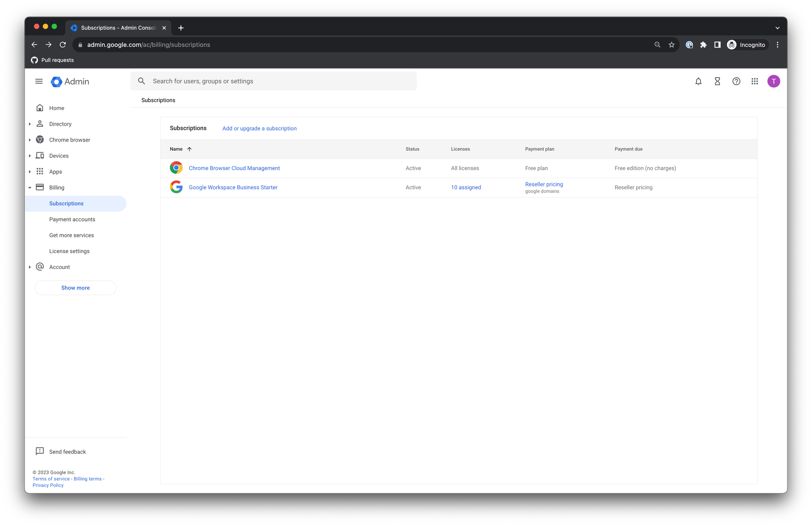Sort by Name column arrow
This screenshot has width=812, height=526.
click(190, 149)
